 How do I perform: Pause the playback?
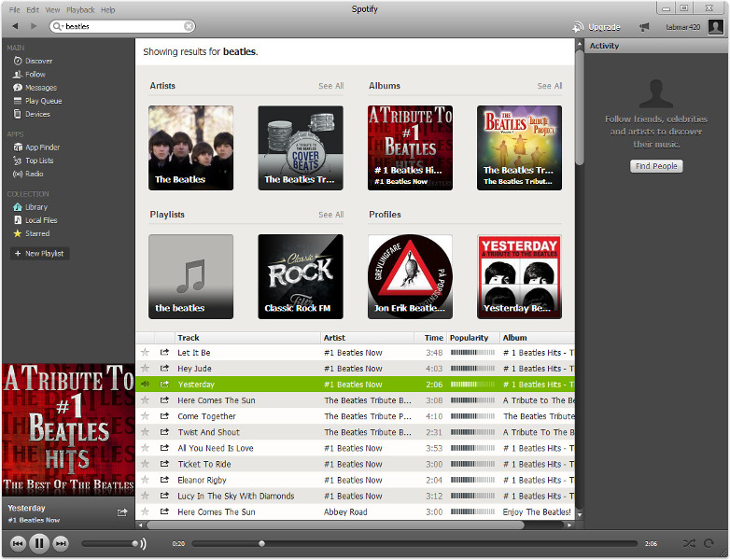coord(39,543)
